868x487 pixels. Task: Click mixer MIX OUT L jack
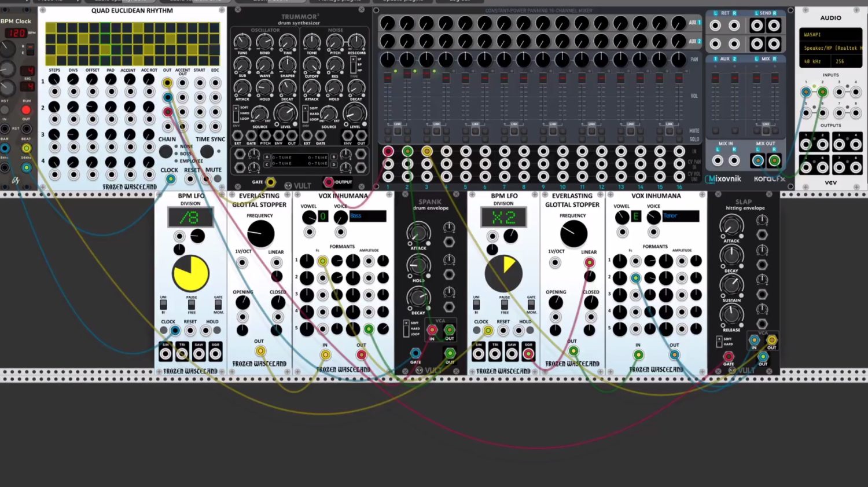[757, 160]
